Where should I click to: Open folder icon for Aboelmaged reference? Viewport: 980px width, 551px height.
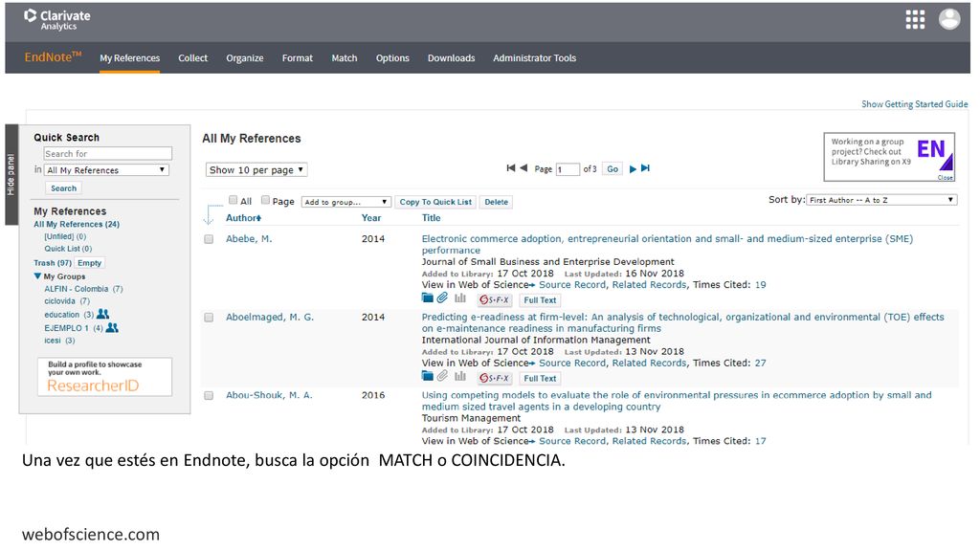428,376
